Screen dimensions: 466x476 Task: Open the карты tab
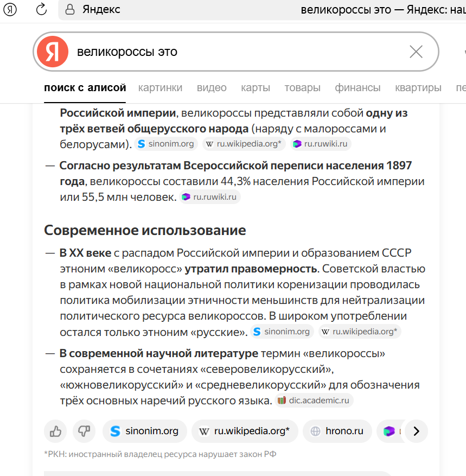click(256, 87)
